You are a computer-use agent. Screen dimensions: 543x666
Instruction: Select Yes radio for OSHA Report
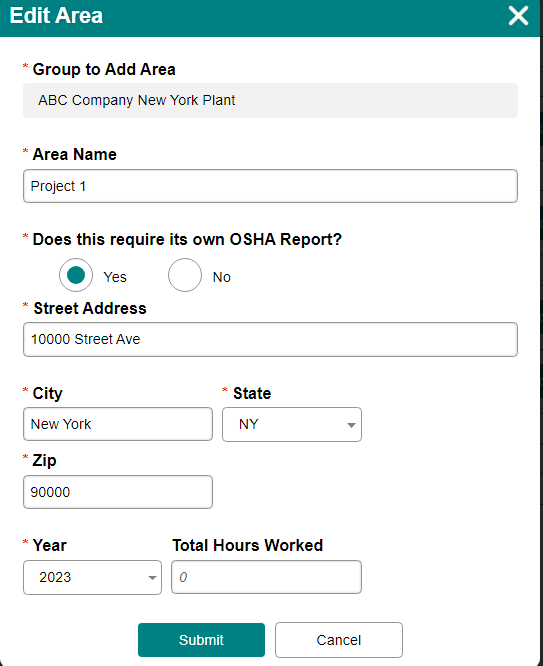76,275
